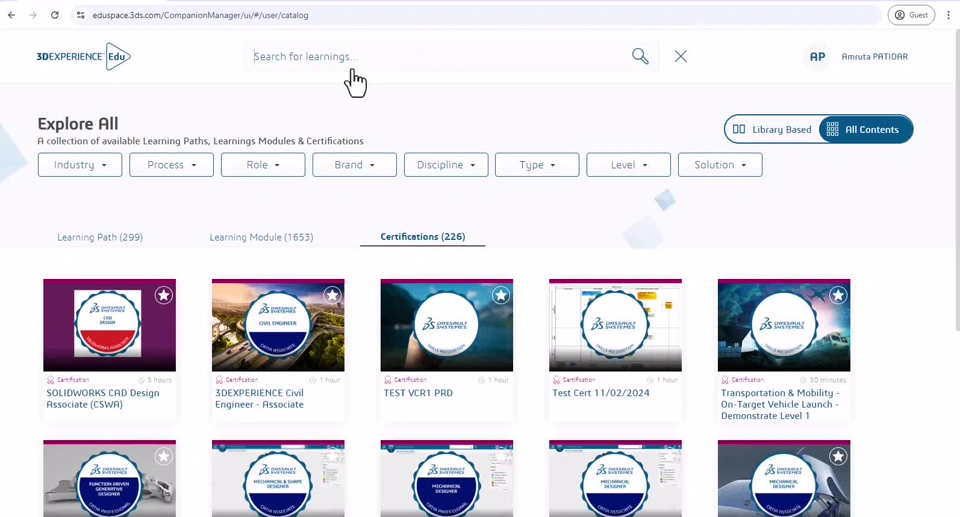Open the Guest profile button
This screenshot has height=517, width=960.
click(x=911, y=15)
